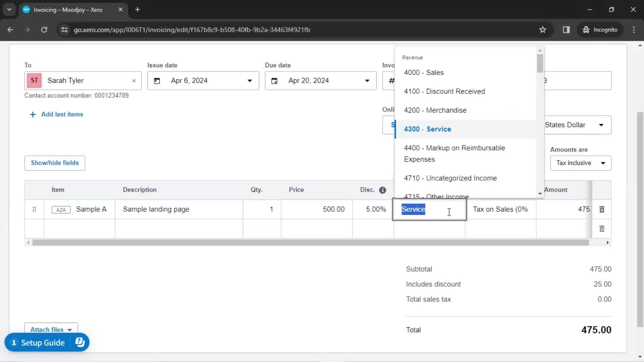
Task: Close the Invoicing – Moodjoy – Xero tab
Action: pyautogui.click(x=120, y=10)
